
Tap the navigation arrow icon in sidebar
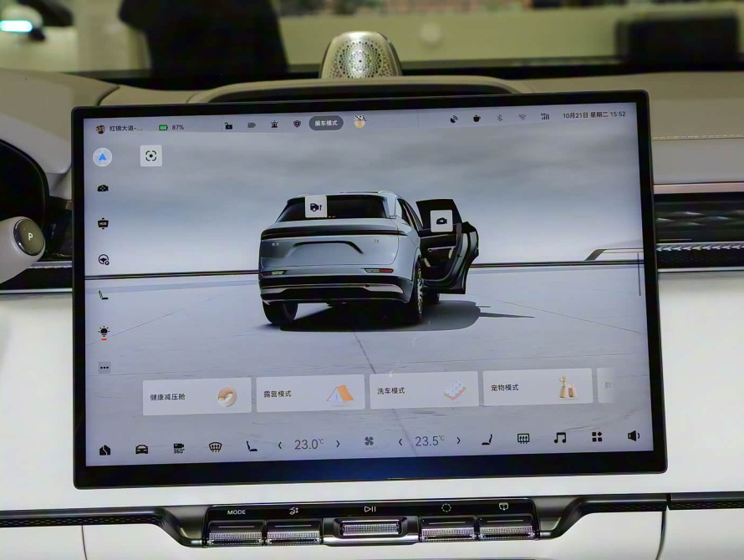pyautogui.click(x=102, y=157)
